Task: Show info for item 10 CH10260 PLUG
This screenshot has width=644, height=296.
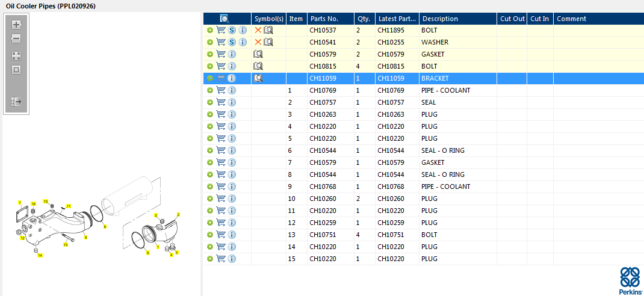Action: 232,199
